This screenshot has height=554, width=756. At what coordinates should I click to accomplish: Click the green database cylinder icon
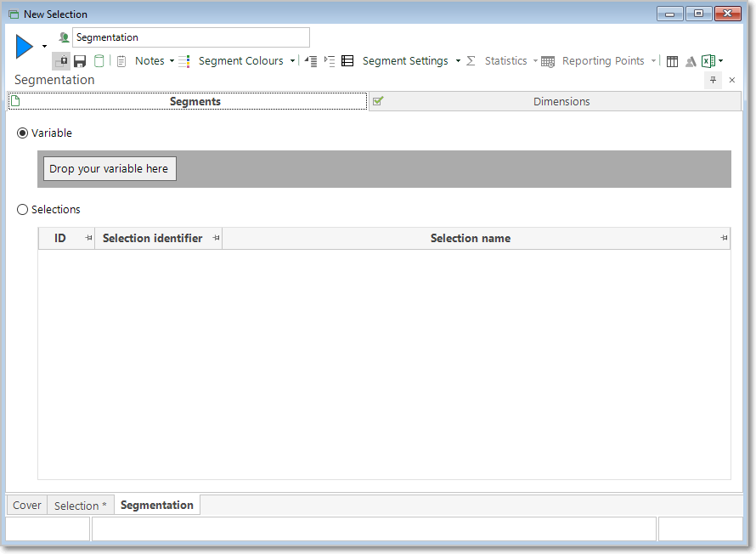pyautogui.click(x=99, y=61)
